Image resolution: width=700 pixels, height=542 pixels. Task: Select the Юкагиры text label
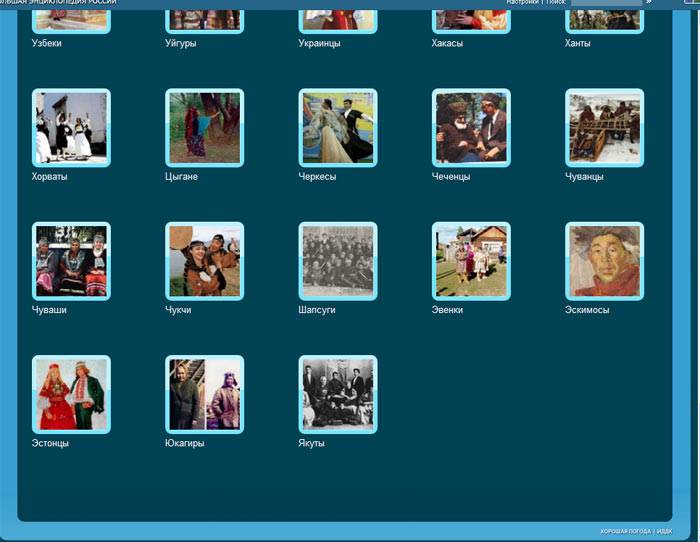184,443
